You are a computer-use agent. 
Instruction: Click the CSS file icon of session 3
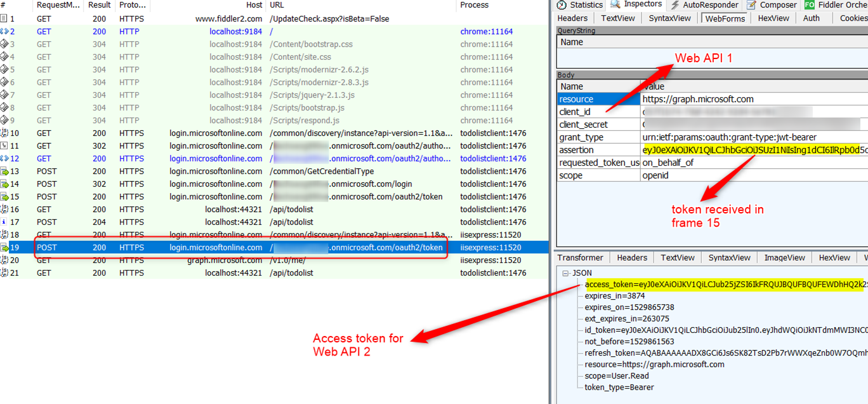click(x=4, y=44)
